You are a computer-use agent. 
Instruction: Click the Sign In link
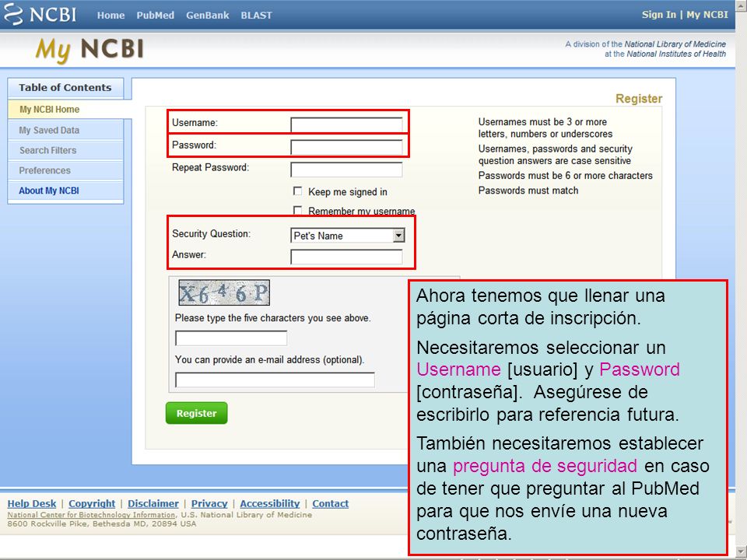click(659, 15)
